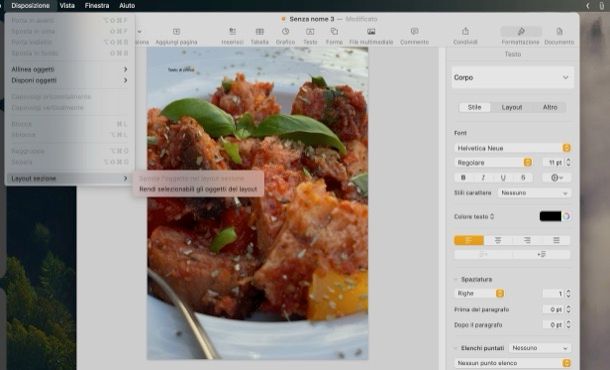The image size is (610, 370).
Task: Open File multimediale media icon
Action: coord(371,32)
